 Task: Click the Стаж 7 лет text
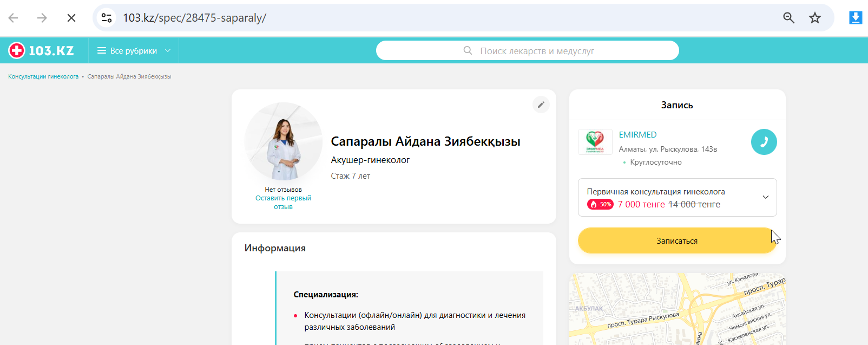pyautogui.click(x=351, y=176)
